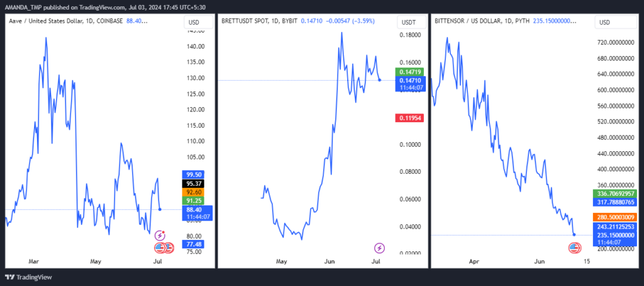The width and height of the screenshot is (644, 286).
Task: Select the blue 317.78880765 price tag
Action: point(615,202)
